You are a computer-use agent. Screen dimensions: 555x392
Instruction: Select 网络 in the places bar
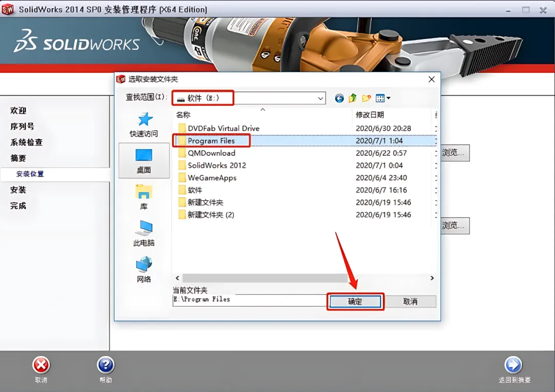click(144, 270)
